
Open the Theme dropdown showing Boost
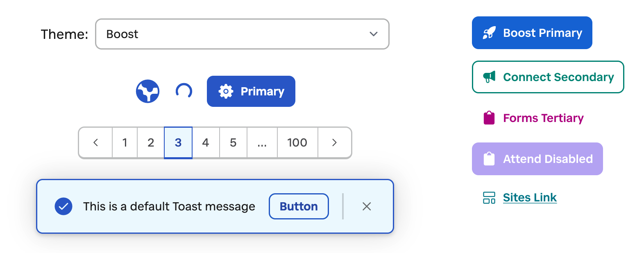point(242,34)
